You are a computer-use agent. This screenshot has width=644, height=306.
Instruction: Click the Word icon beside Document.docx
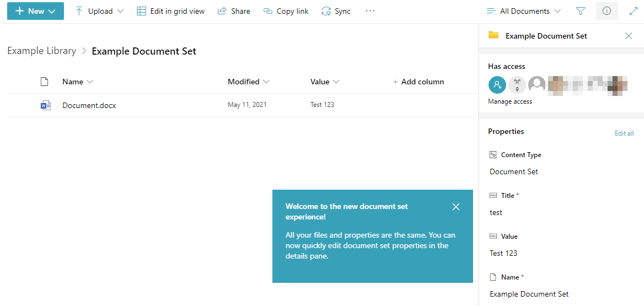point(46,105)
